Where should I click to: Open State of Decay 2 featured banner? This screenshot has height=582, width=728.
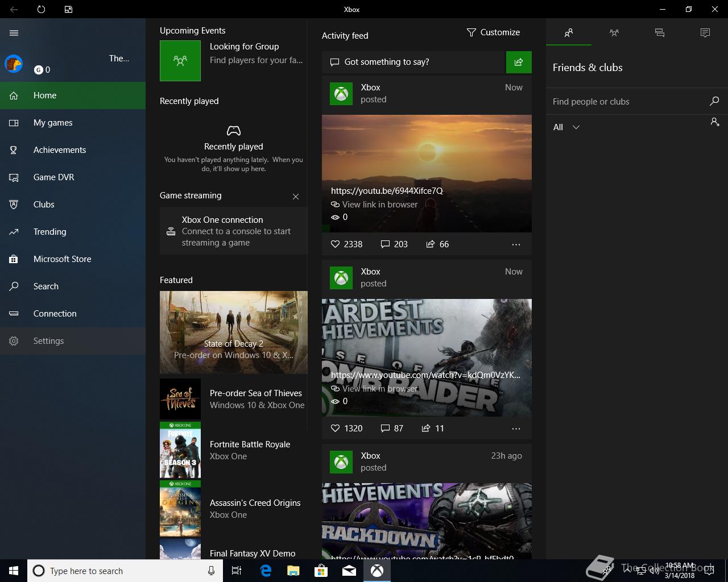[234, 332]
